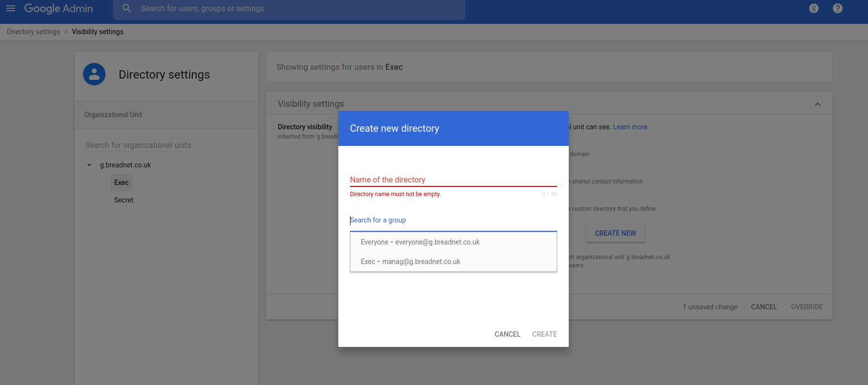Image resolution: width=868 pixels, height=385 pixels.
Task: Collapse the g.breadnet.co.uk tree node
Action: (x=89, y=165)
